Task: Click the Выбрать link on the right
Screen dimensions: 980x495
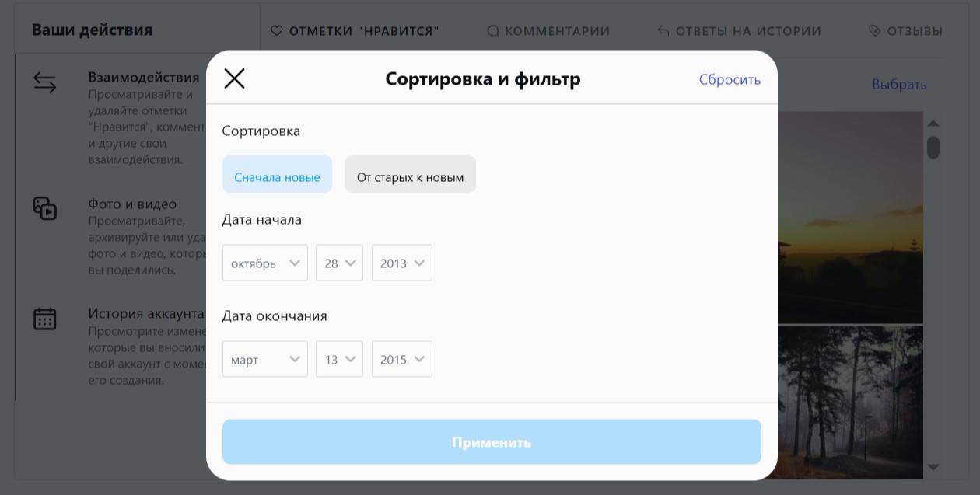Action: click(x=901, y=84)
